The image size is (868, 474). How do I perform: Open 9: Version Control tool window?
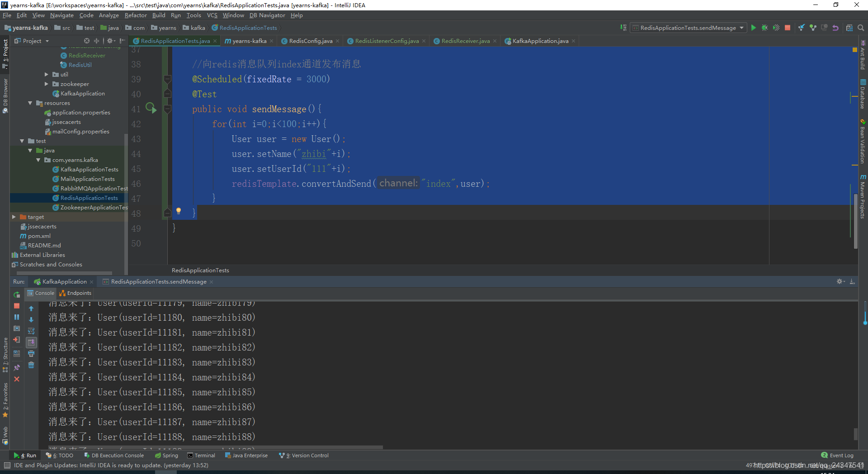[x=304, y=455]
